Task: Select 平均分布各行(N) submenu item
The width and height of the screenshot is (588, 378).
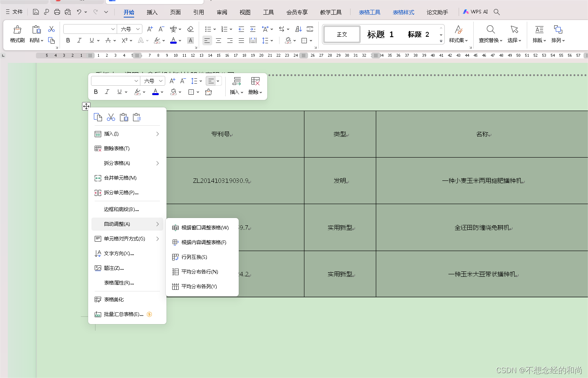Action: click(202, 271)
